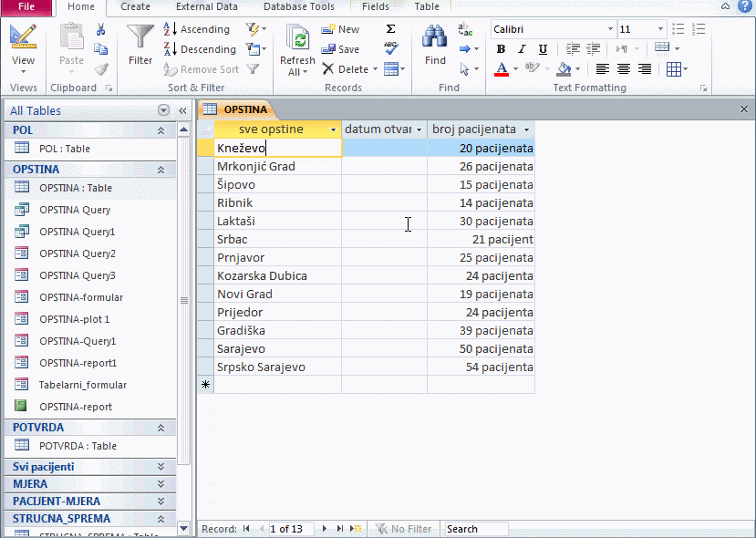This screenshot has height=538, width=756.
Task: Sort records in Ascending order
Action: pos(196,29)
